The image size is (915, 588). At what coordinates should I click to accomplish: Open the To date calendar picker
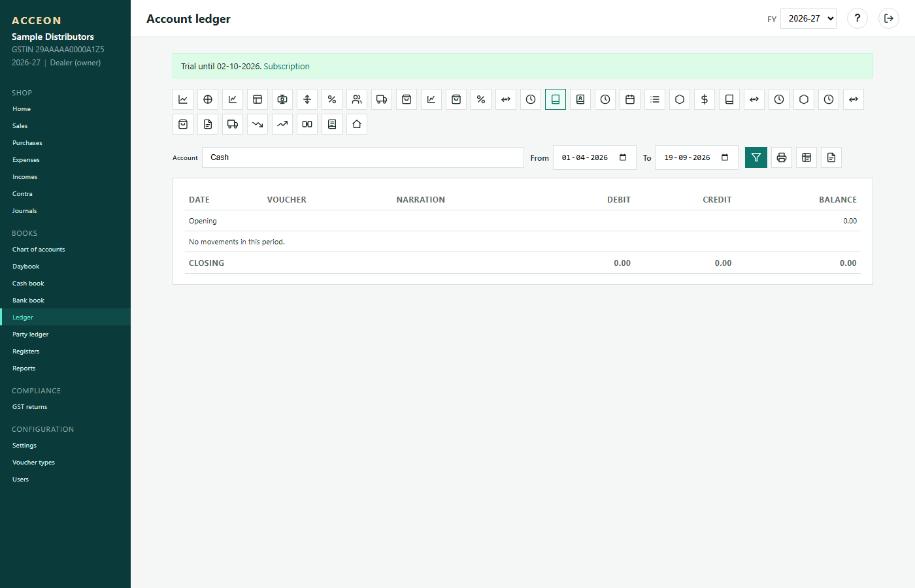coord(725,157)
